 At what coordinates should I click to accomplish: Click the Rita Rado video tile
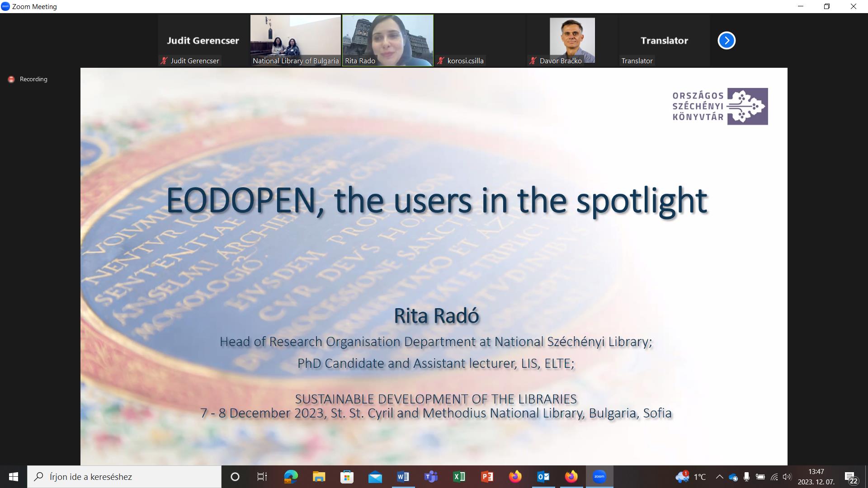[x=387, y=40]
